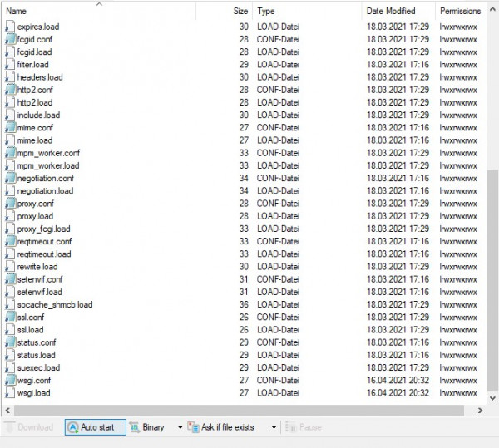Select the filter.load file icon
The width and height of the screenshot is (499, 448).
pos(10,65)
